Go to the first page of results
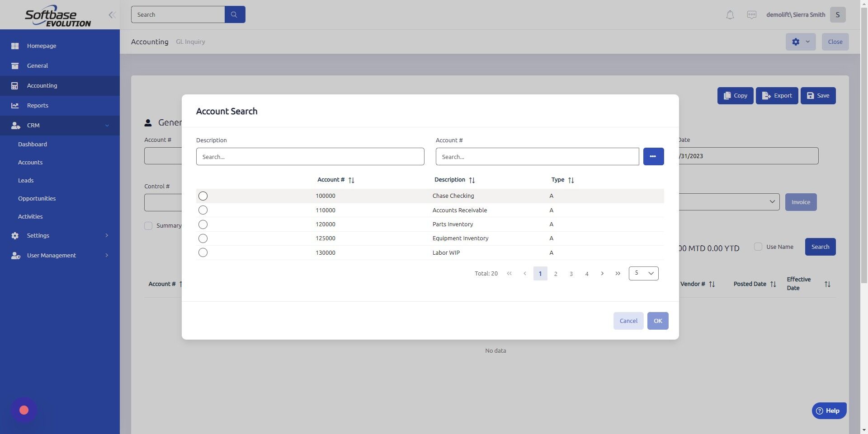 (x=509, y=274)
